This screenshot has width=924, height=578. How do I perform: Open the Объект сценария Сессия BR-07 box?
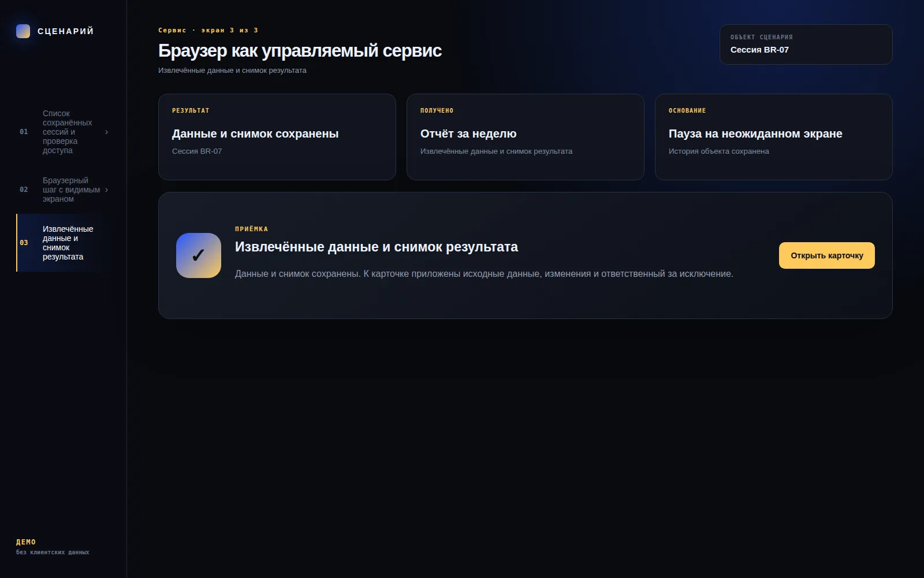pyautogui.click(x=806, y=45)
